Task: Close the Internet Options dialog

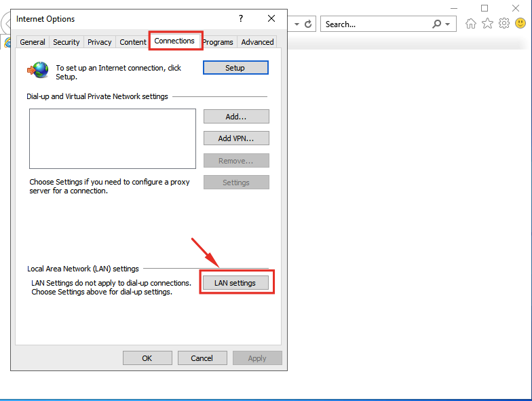Action: [271, 18]
